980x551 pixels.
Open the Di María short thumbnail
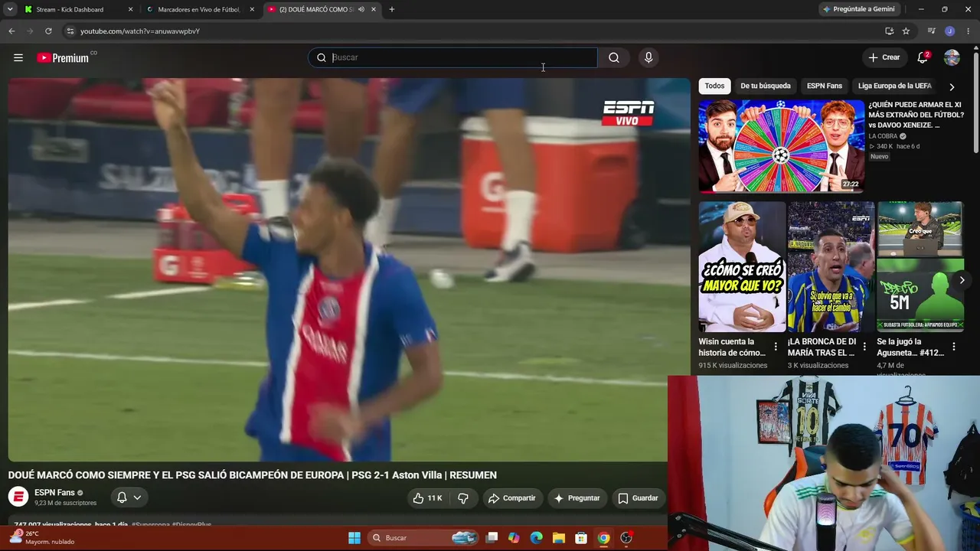[x=831, y=266]
